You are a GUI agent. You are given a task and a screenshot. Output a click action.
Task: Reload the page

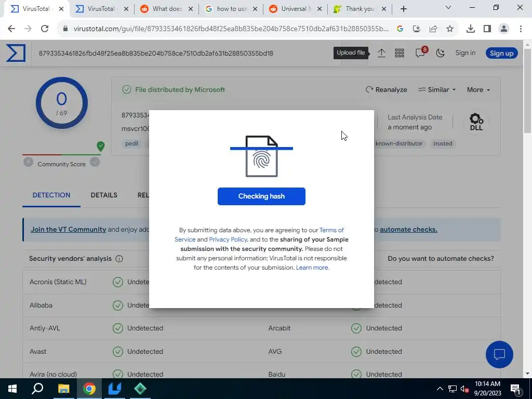45,29
